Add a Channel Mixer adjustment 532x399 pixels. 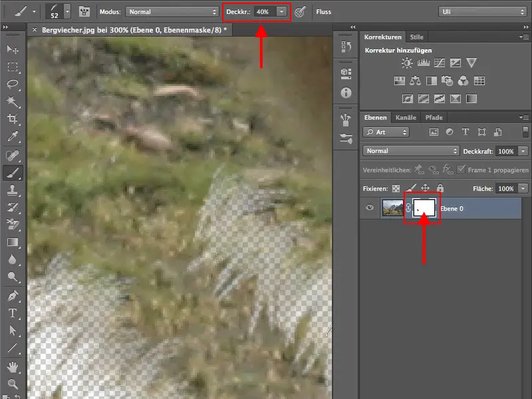click(463, 80)
